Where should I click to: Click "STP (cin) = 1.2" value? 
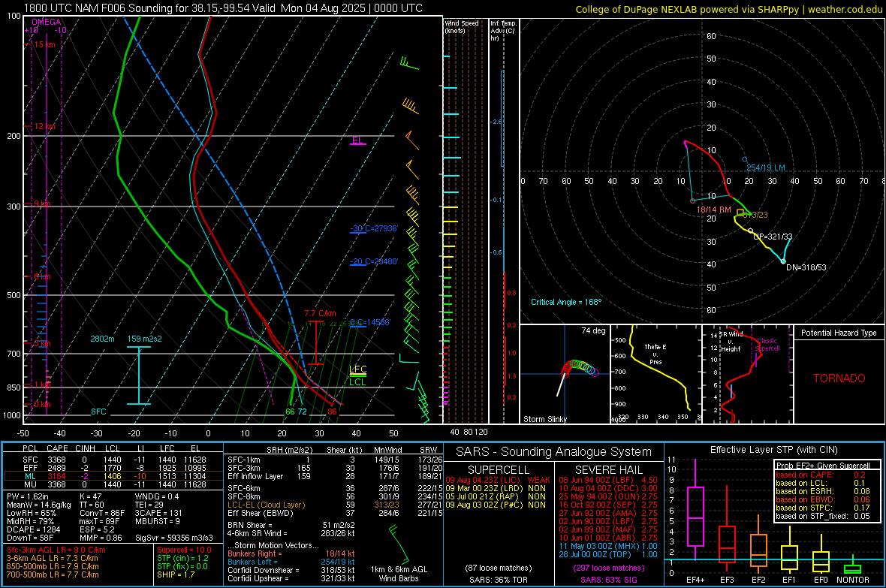click(x=182, y=558)
